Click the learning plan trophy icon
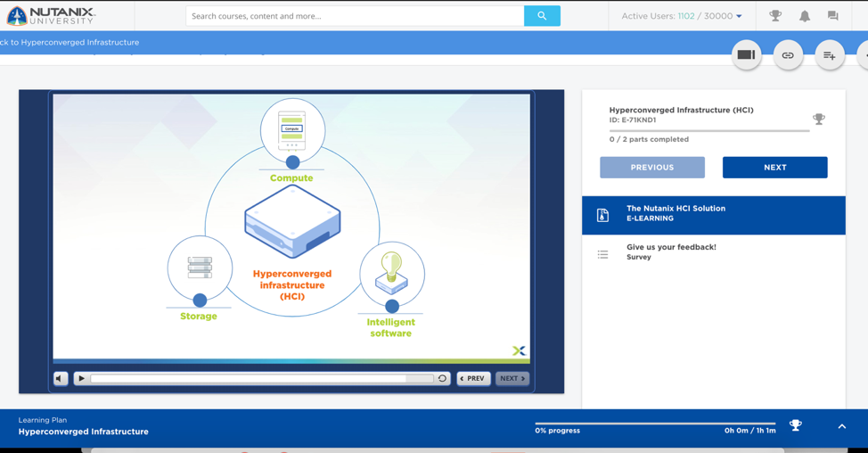868x453 pixels. (x=796, y=425)
